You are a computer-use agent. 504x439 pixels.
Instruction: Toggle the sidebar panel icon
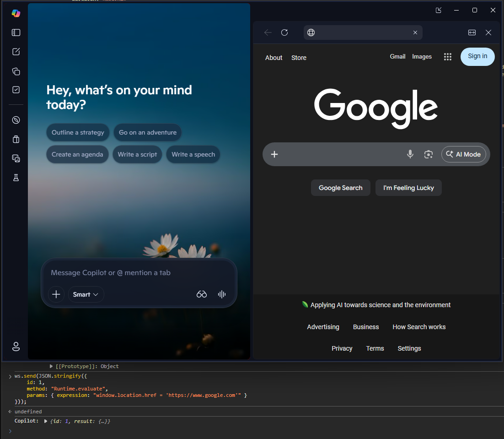[x=16, y=33]
